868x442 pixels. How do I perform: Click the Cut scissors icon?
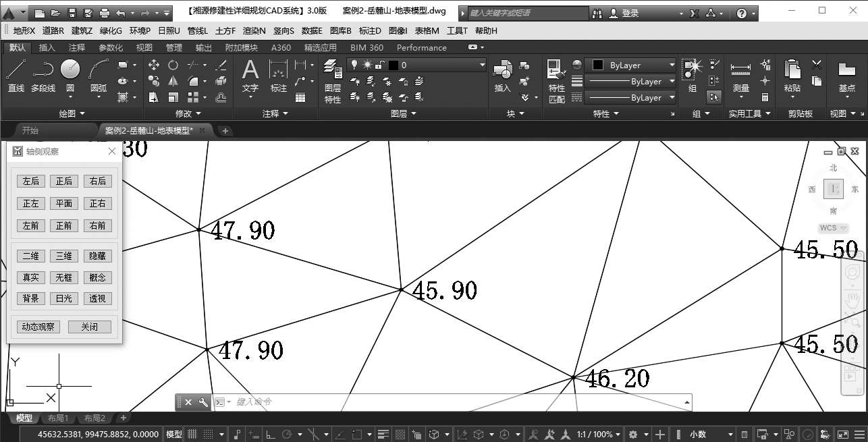pyautogui.click(x=817, y=65)
